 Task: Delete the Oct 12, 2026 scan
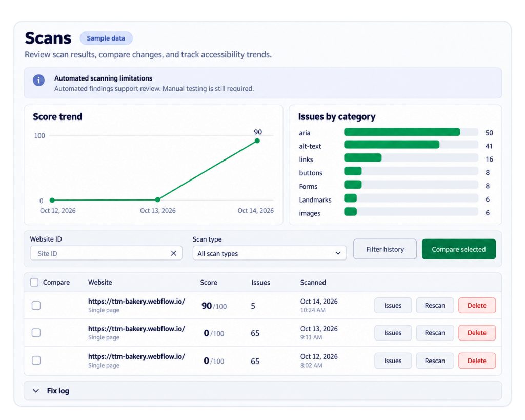(x=477, y=361)
